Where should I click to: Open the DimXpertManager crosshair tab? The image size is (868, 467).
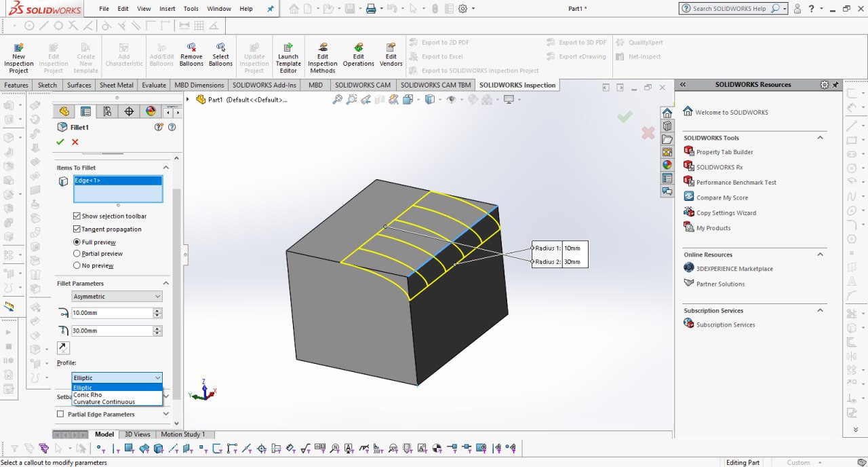coord(129,111)
